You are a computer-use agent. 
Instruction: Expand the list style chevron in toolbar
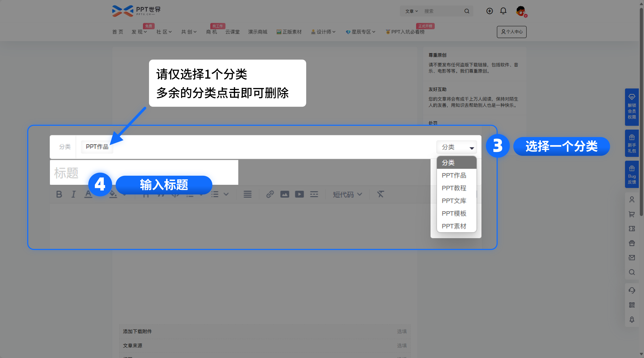coord(226,194)
